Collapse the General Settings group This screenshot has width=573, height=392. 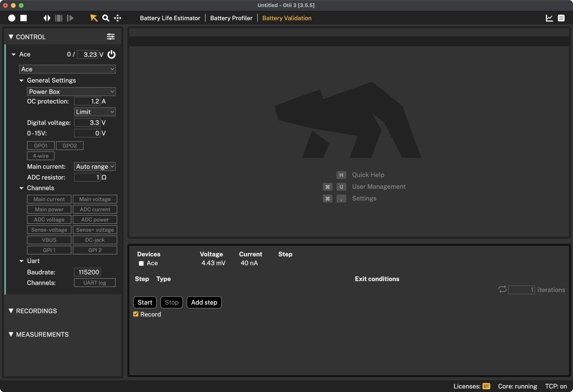click(21, 80)
